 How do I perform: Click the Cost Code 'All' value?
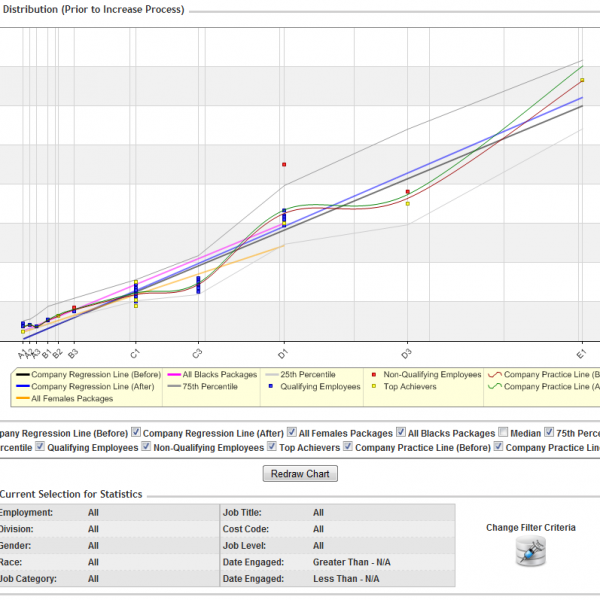318,529
